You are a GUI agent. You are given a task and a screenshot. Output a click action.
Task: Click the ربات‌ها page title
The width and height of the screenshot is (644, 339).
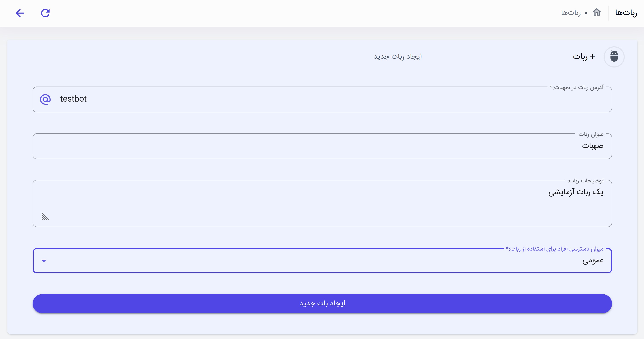626,12
